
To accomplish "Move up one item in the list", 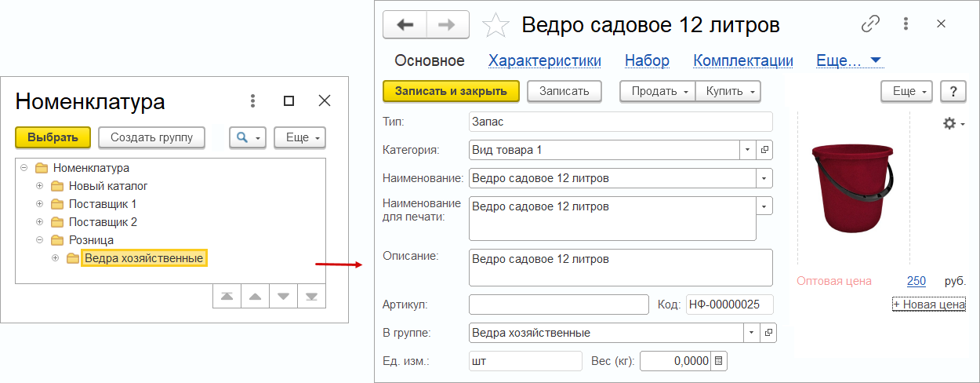I will pyautogui.click(x=255, y=296).
